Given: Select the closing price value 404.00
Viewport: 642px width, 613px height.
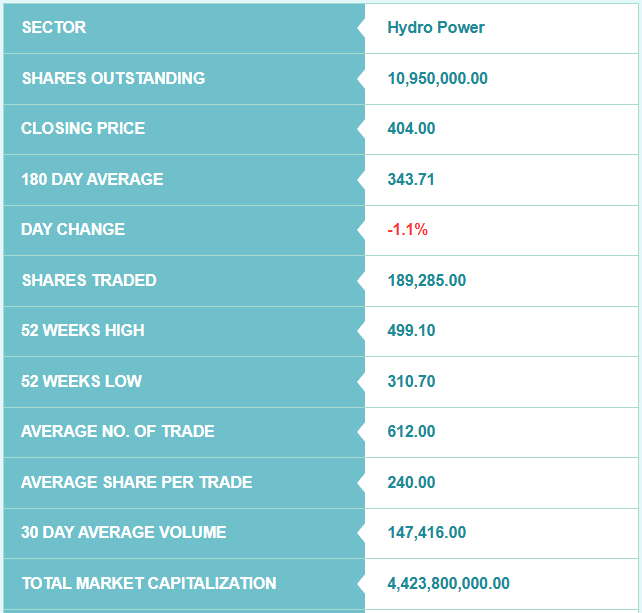Looking at the screenshot, I should (411, 128).
